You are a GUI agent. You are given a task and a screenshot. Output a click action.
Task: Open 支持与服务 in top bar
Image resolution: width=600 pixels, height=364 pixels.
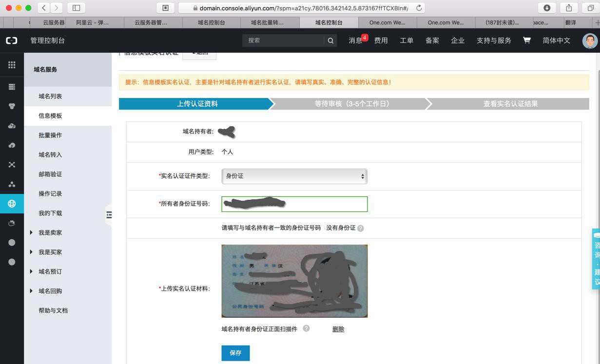click(x=494, y=40)
